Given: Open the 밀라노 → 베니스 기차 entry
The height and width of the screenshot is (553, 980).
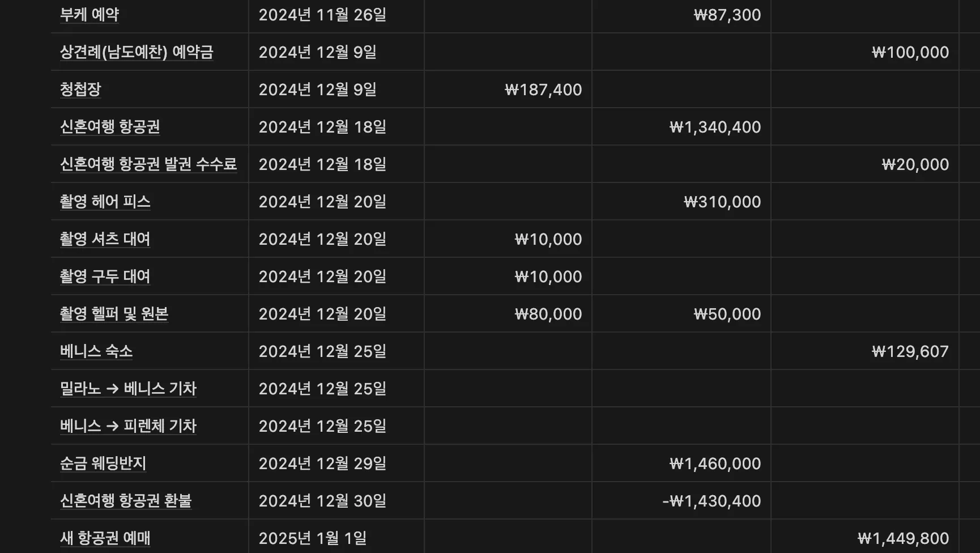Looking at the screenshot, I should click(x=129, y=389).
